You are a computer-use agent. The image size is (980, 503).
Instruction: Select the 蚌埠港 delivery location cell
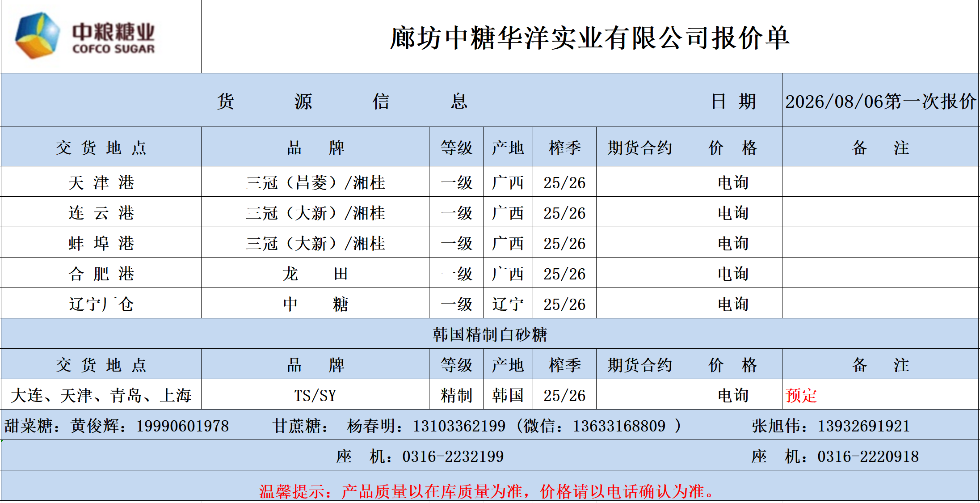point(101,243)
